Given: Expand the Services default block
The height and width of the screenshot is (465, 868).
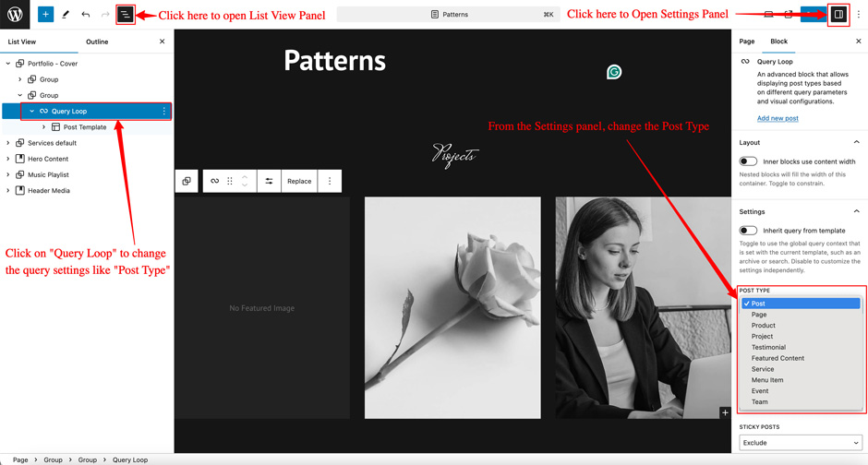Looking at the screenshot, I should (8, 143).
